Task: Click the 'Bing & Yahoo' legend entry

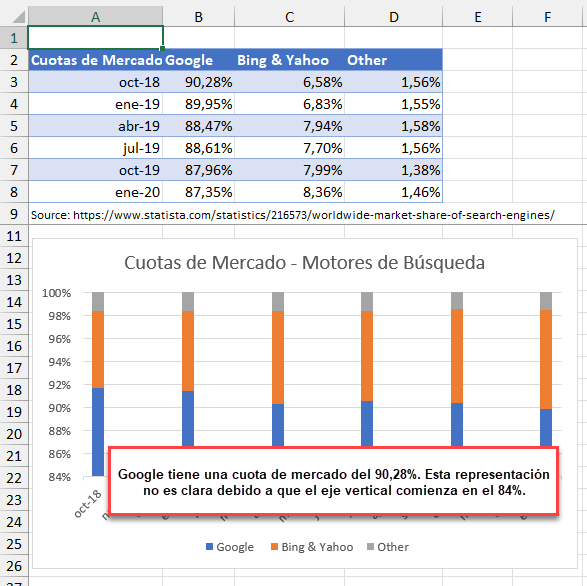Action: click(x=312, y=547)
